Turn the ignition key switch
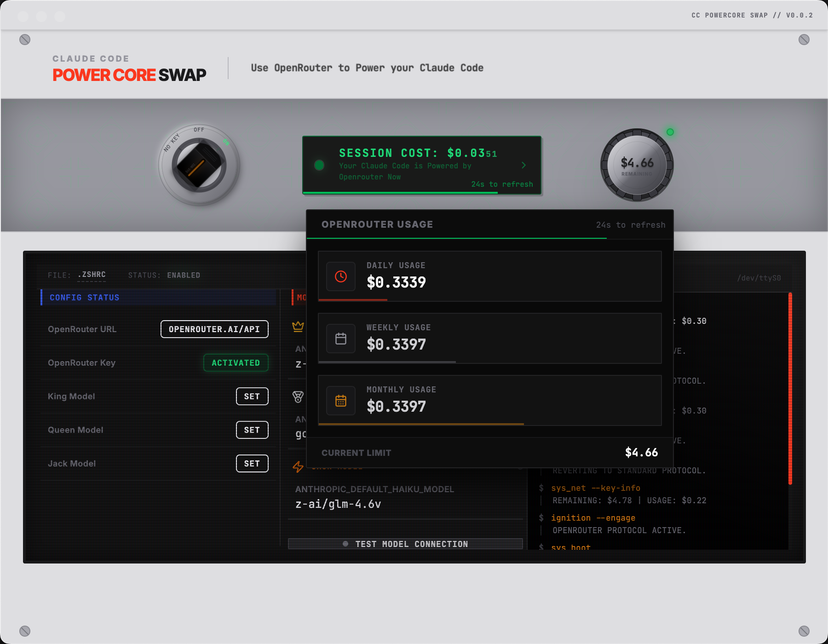The height and width of the screenshot is (644, 828). click(199, 165)
